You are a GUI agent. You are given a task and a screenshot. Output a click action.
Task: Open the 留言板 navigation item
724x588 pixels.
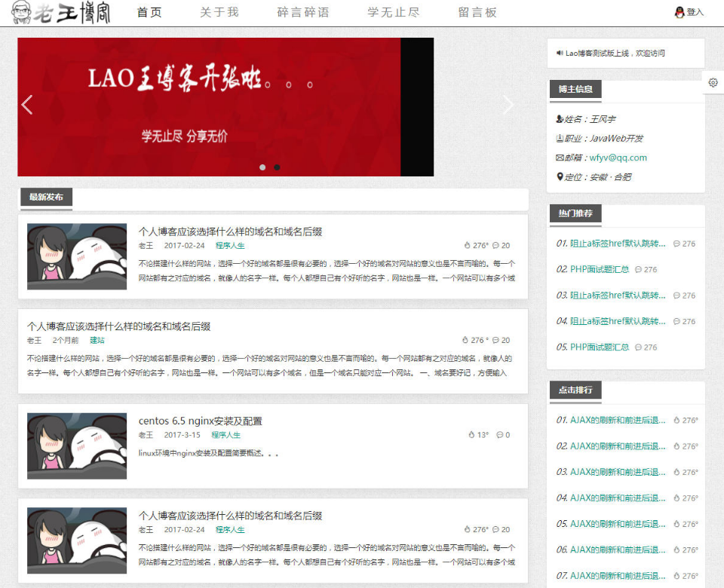click(x=477, y=13)
